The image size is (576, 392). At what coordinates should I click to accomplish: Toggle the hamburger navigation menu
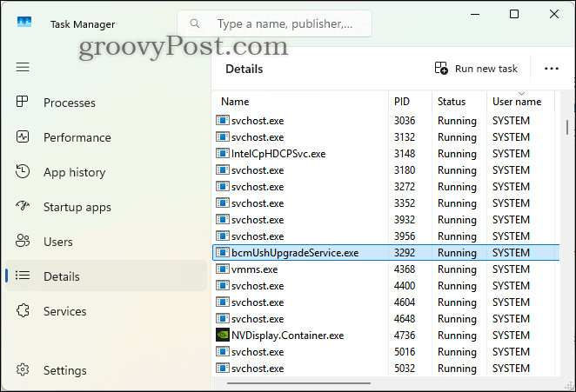23,67
